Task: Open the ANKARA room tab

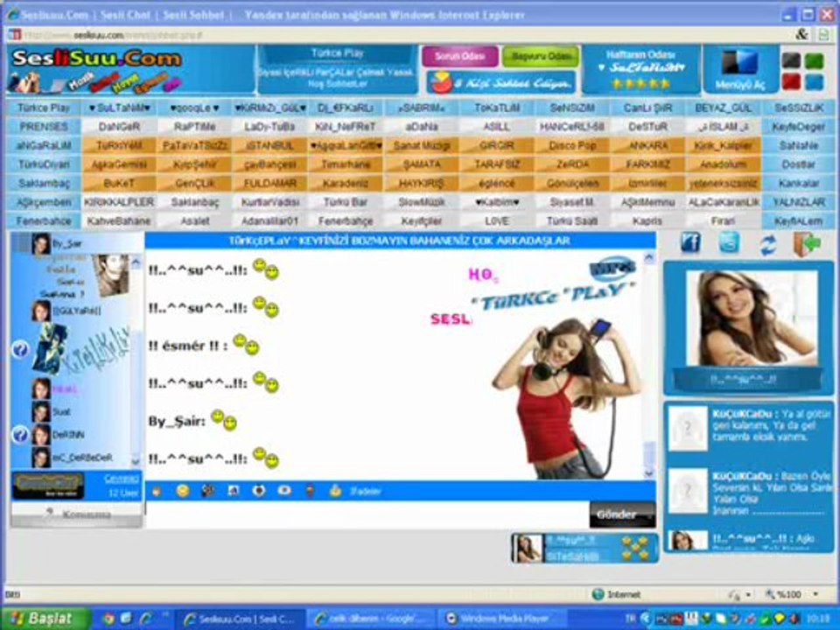Action: click(x=647, y=146)
